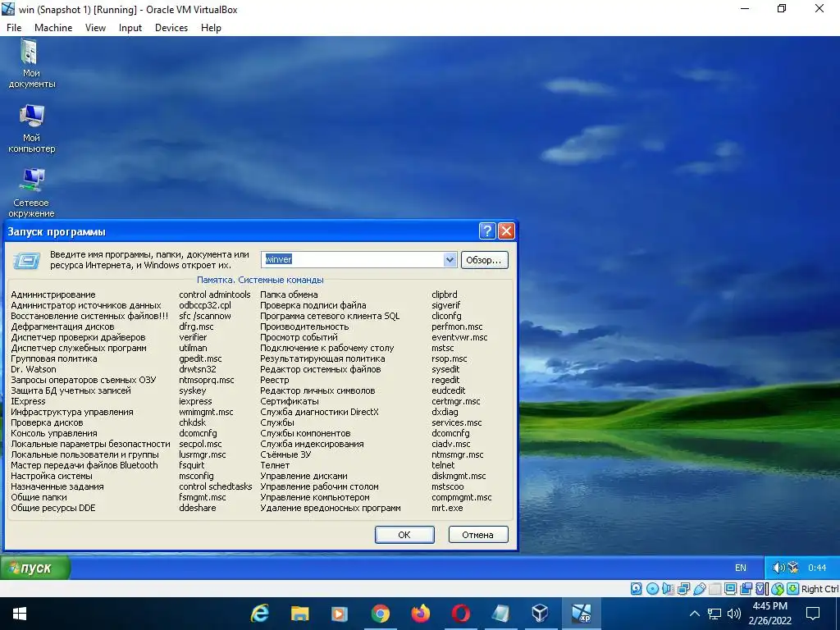840x630 pixels.
Task: Click the 'control admintools' command text
Action: point(215,294)
